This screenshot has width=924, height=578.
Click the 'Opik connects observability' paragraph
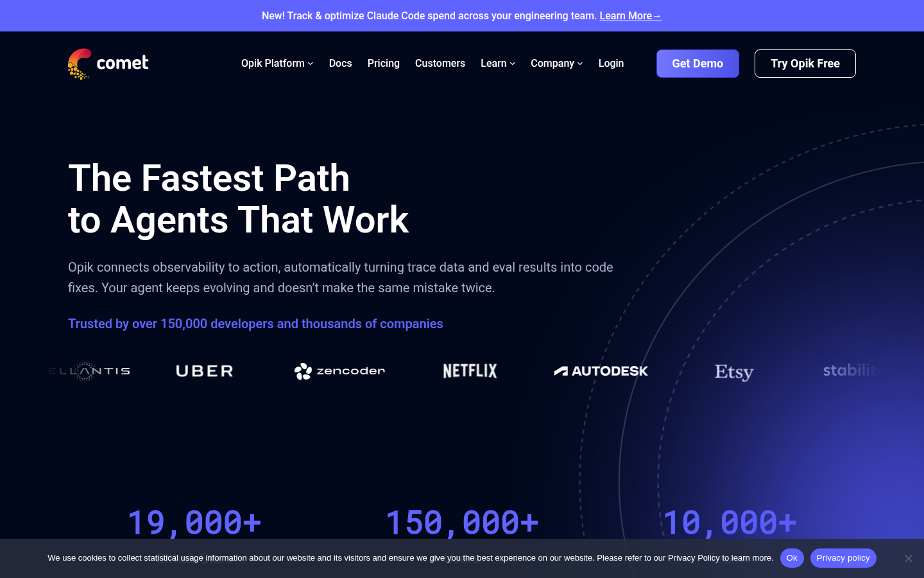click(341, 277)
